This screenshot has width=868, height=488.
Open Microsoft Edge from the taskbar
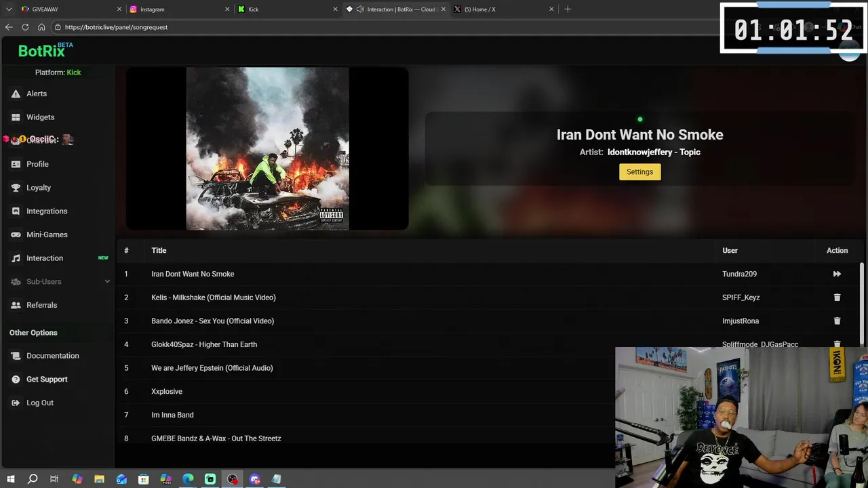(188, 479)
